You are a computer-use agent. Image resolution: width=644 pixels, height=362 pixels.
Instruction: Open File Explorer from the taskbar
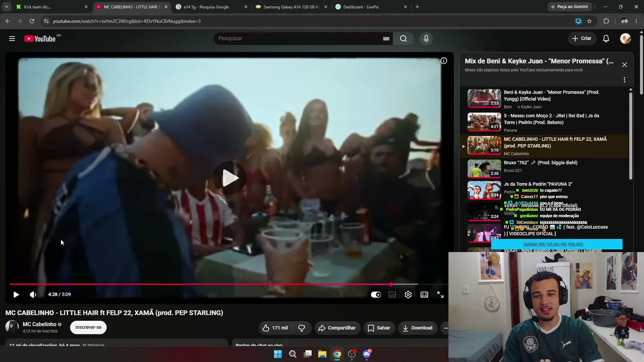point(322,354)
